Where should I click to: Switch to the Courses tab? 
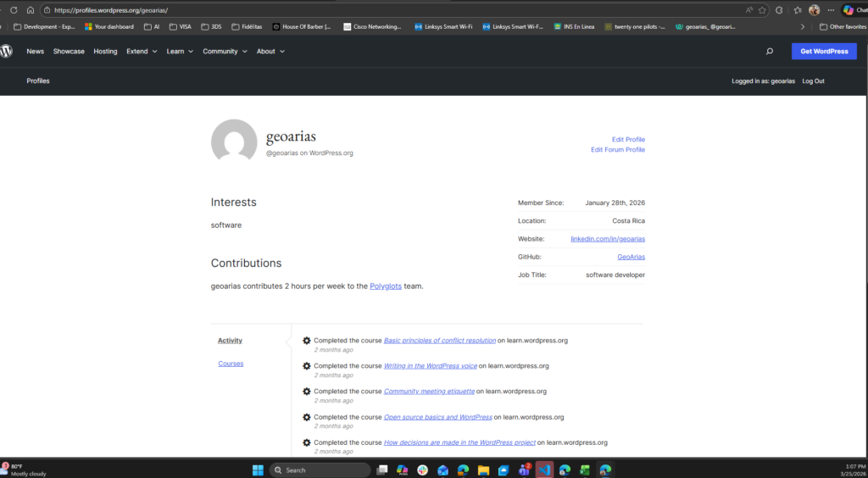231,364
